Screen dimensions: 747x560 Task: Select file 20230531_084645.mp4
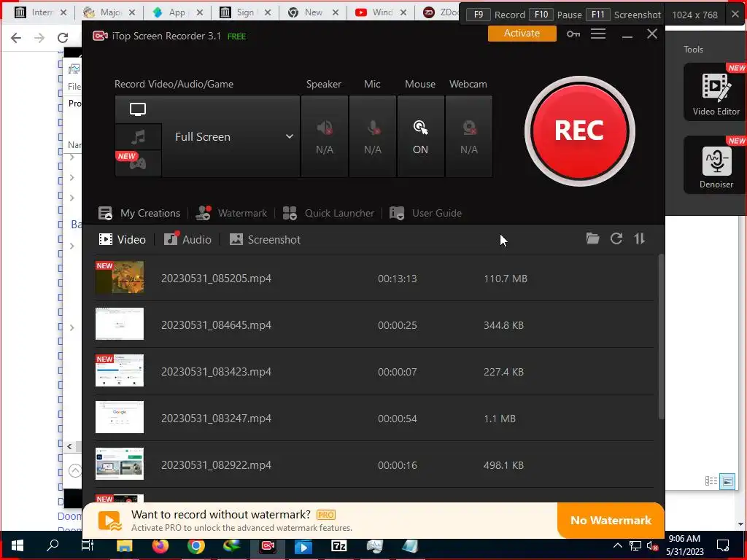point(374,324)
